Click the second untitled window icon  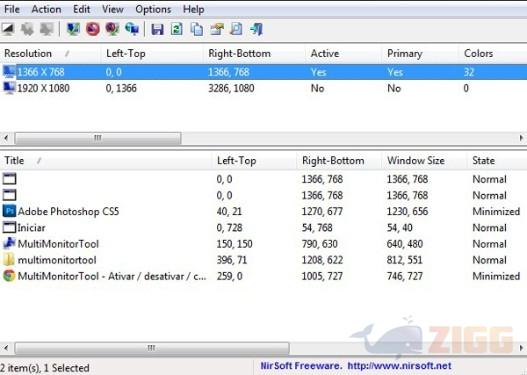click(x=9, y=195)
